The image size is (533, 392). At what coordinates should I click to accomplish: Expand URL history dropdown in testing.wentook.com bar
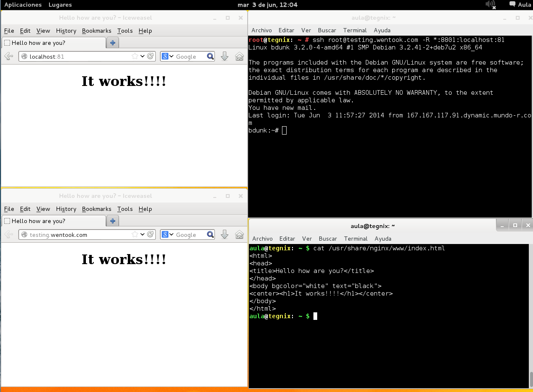coord(142,235)
